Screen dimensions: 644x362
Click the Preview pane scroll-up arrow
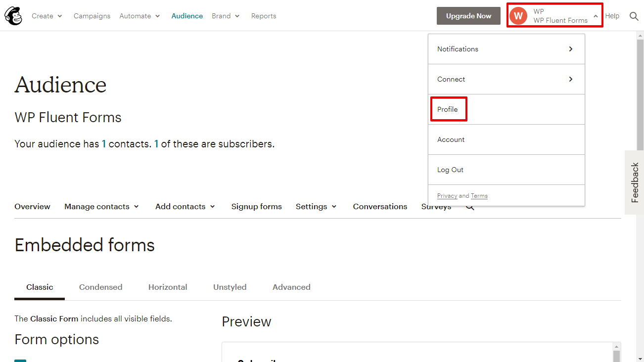pyautogui.click(x=616, y=347)
